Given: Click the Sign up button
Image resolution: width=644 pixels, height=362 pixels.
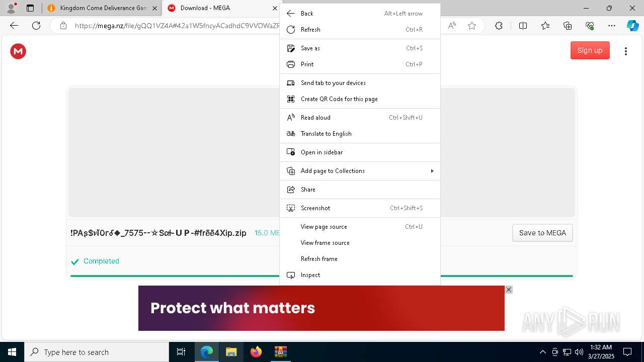Looking at the screenshot, I should tap(590, 50).
